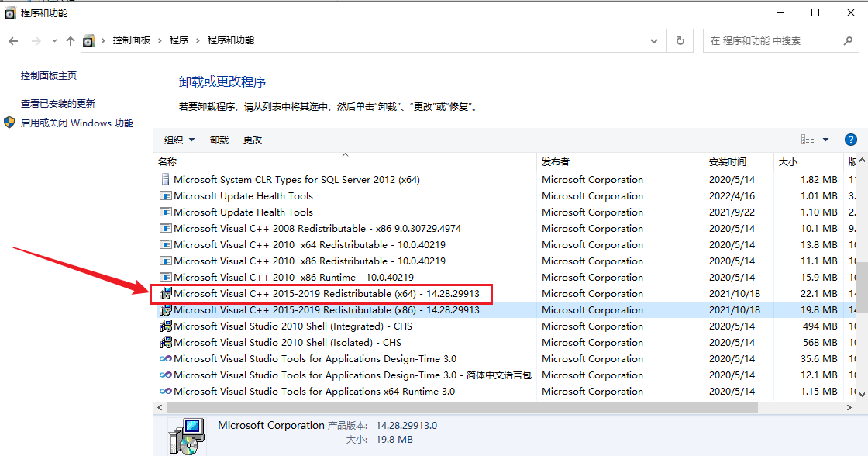The width and height of the screenshot is (868, 456).
Task: Click the shield icon beside Windows 功能
Action: click(x=9, y=123)
